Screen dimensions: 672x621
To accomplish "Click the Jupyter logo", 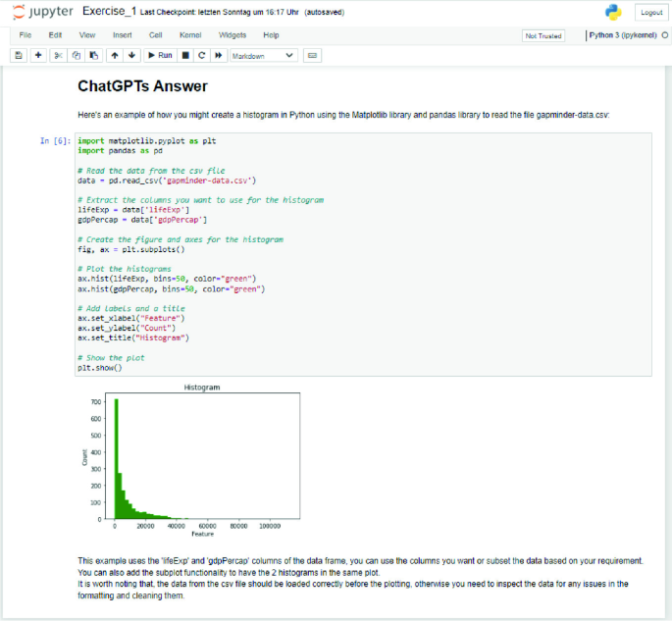I will [x=43, y=12].
